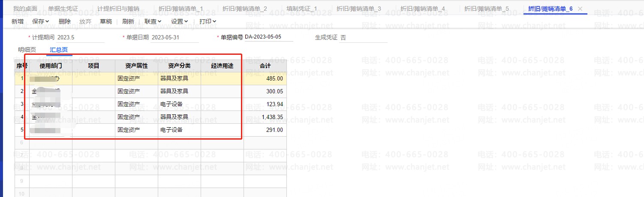Click the 计提期间 field showing 2023.5
This screenshot has width=644, height=197.
click(x=81, y=37)
